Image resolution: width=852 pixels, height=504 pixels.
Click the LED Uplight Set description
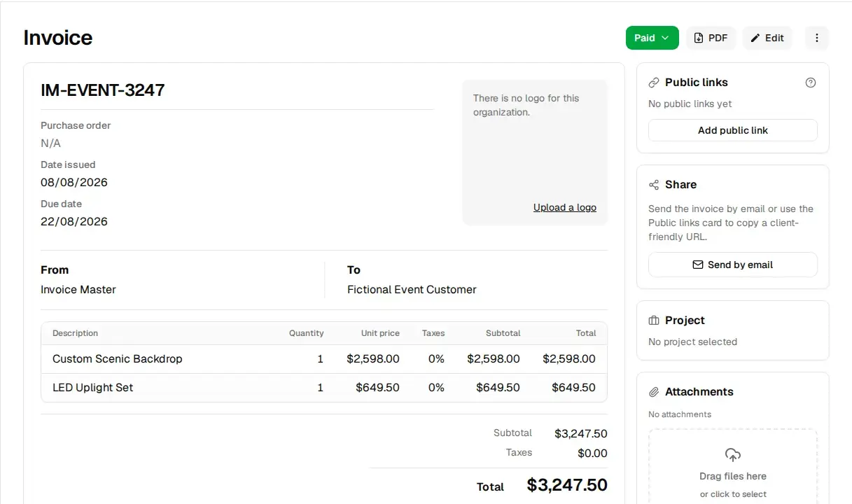pyautogui.click(x=93, y=388)
